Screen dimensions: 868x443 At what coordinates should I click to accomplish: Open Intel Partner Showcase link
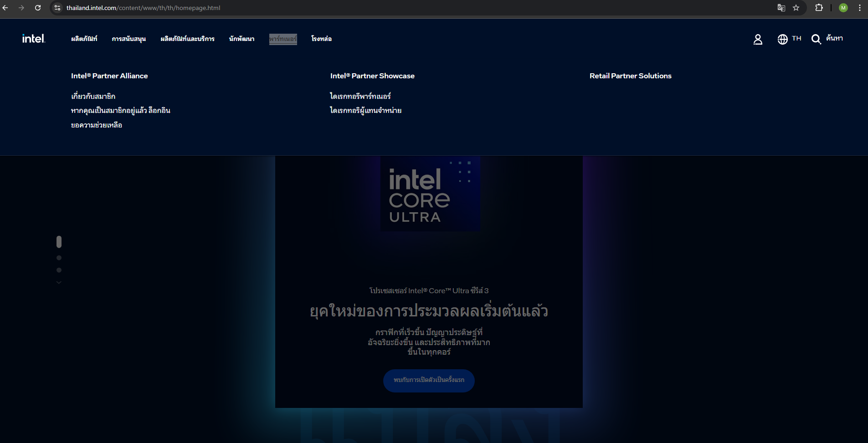(x=372, y=76)
